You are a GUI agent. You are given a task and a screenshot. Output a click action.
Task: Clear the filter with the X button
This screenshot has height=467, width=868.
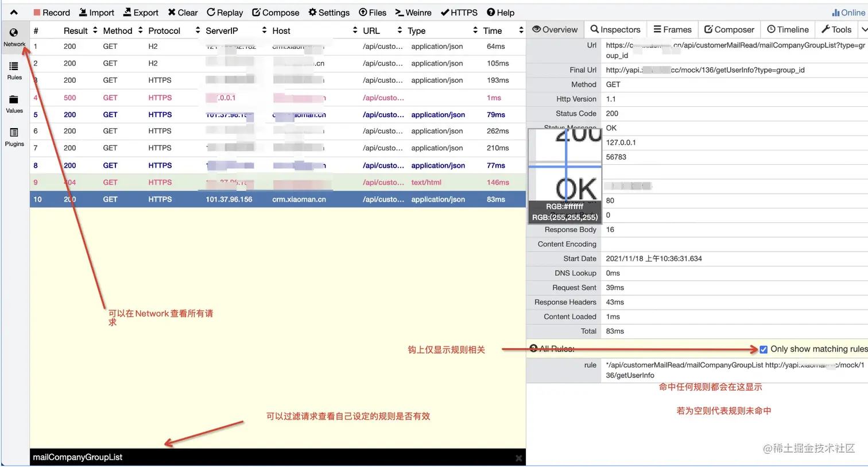[x=518, y=458]
